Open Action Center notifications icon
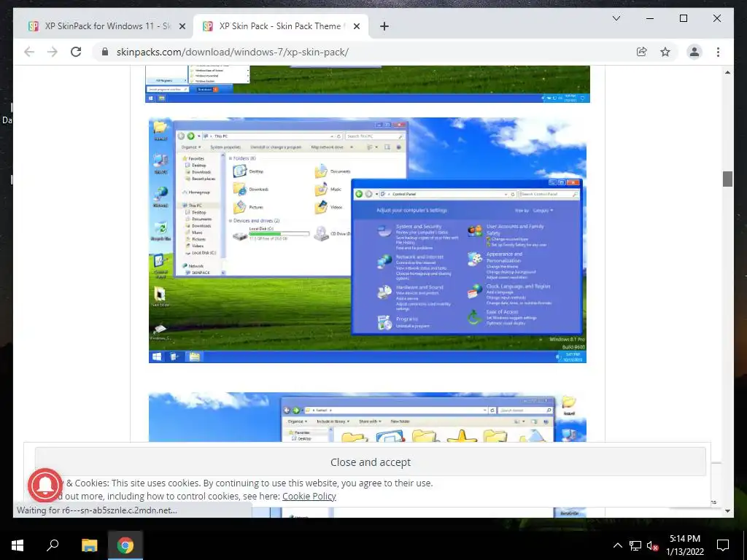Image resolution: width=747 pixels, height=560 pixels. (723, 545)
